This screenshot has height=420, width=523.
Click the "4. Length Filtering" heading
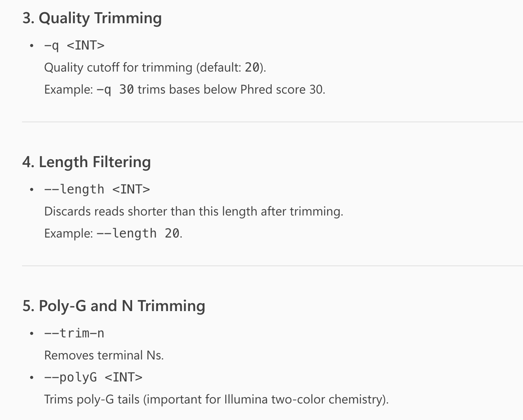coord(87,162)
